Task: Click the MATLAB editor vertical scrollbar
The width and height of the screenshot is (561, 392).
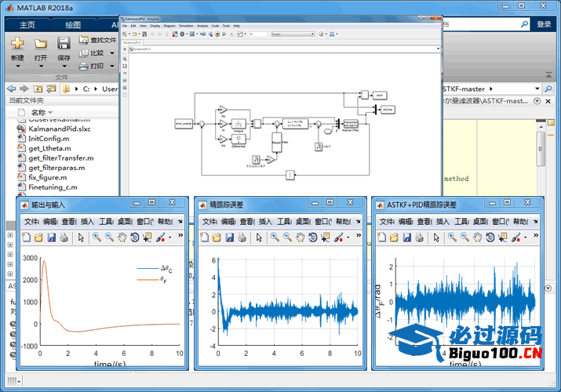Action: (x=541, y=149)
